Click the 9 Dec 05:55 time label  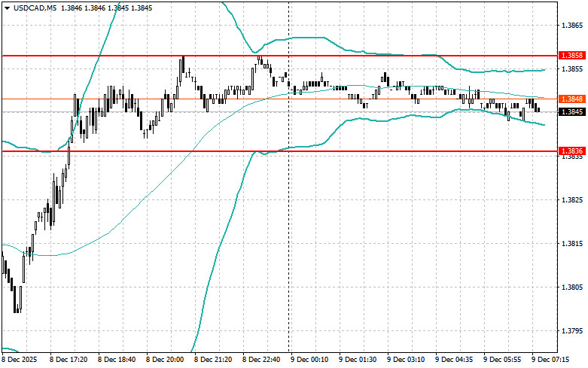click(502, 360)
